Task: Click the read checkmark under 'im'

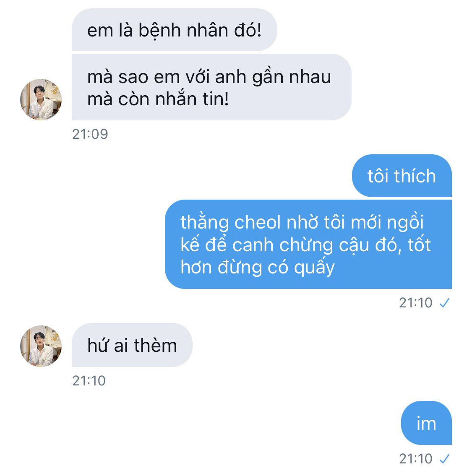Action: (x=445, y=459)
